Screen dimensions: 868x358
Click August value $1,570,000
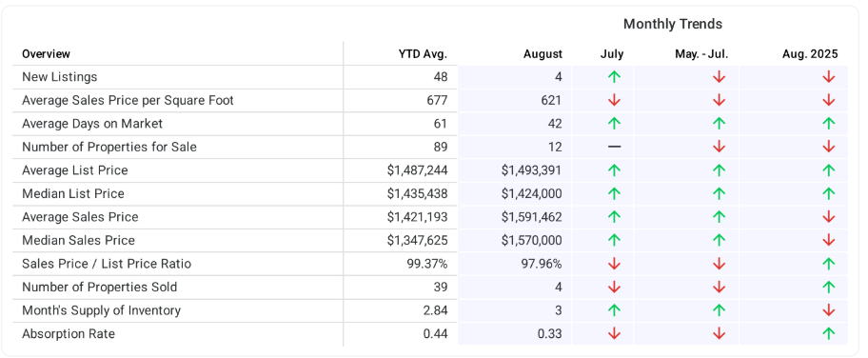pos(531,240)
